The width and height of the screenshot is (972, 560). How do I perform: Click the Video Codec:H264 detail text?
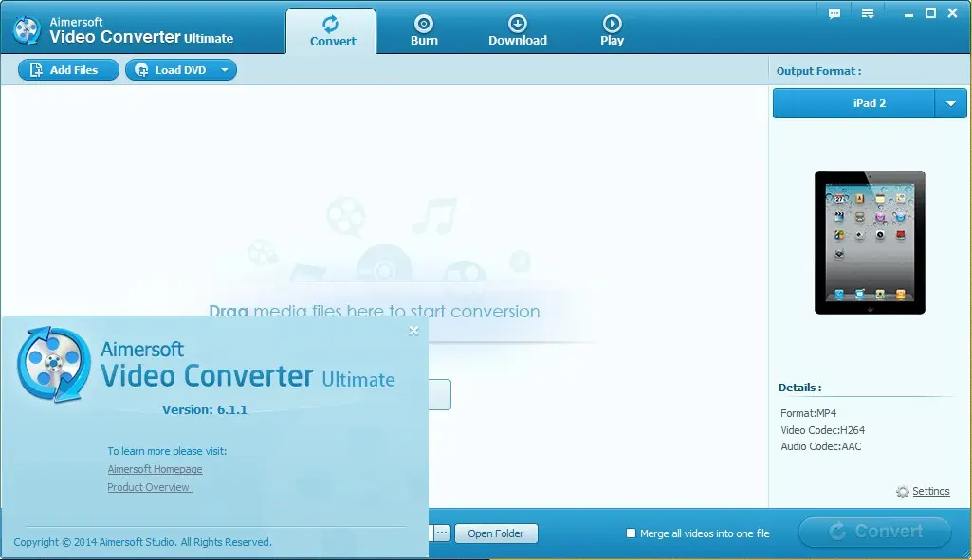(822, 430)
